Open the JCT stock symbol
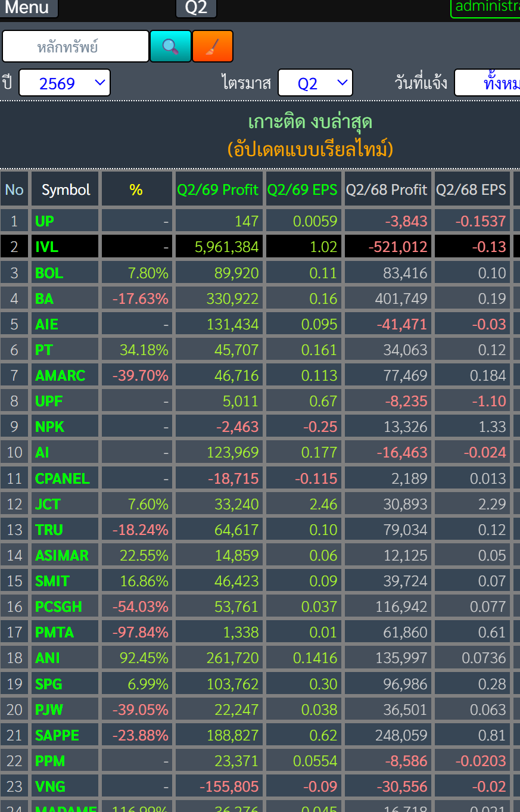The image size is (520, 812). coord(48,504)
